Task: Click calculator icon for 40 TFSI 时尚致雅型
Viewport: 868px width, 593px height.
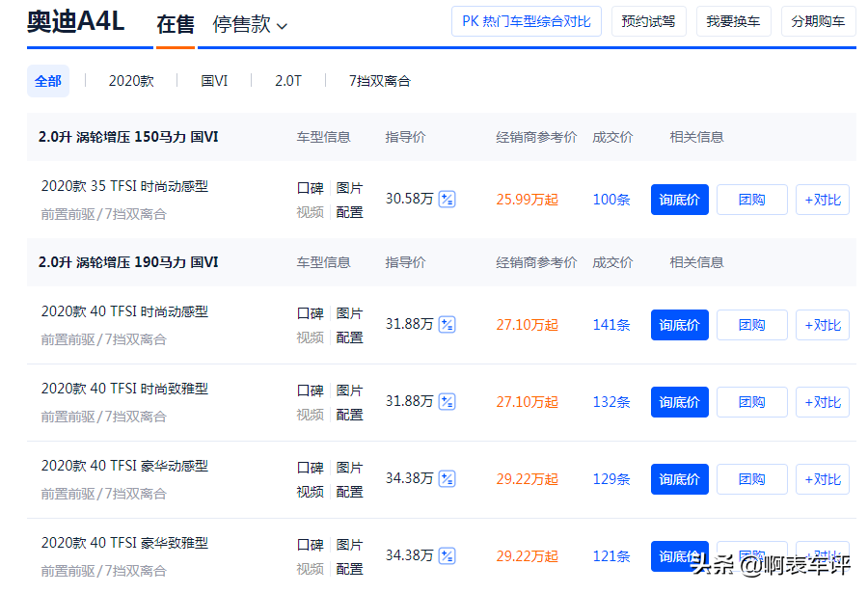Action: 447,402
